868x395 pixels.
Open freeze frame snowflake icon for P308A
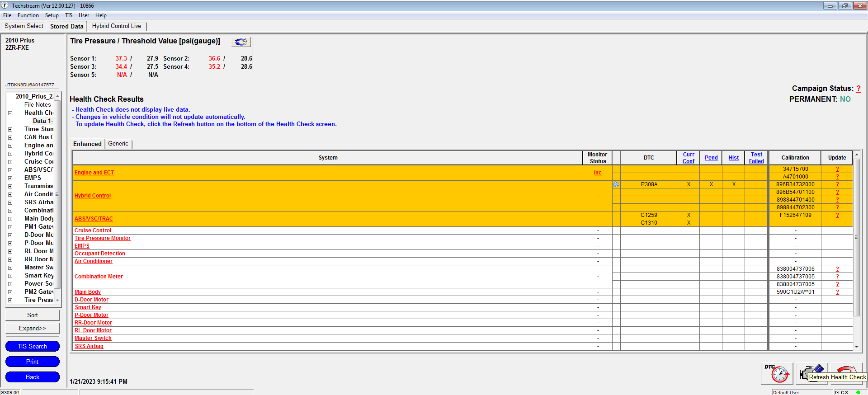[616, 184]
